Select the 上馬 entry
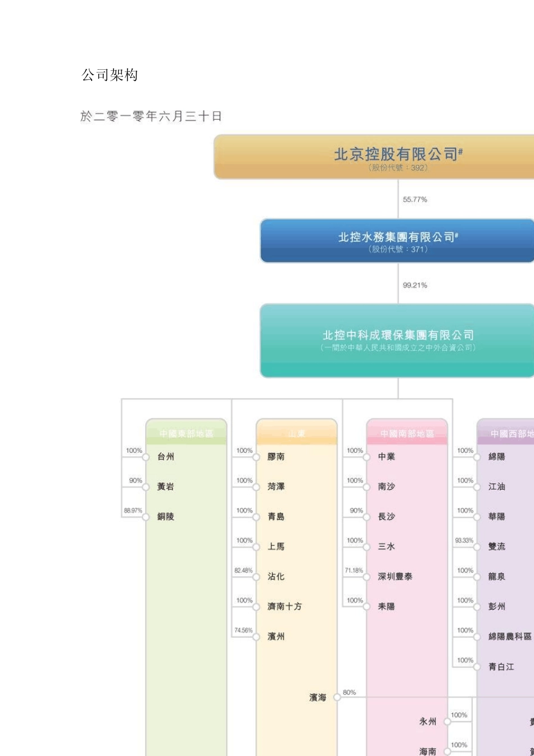 tap(276, 546)
